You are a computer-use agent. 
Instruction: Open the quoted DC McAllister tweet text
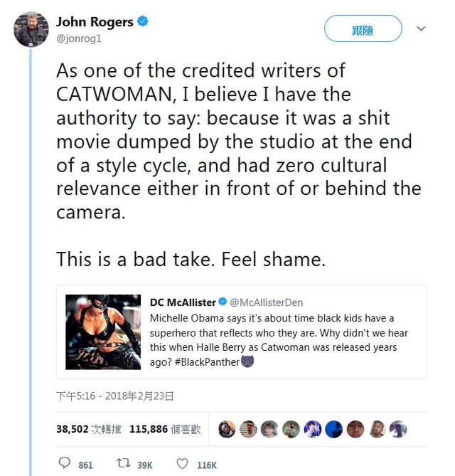277,332
